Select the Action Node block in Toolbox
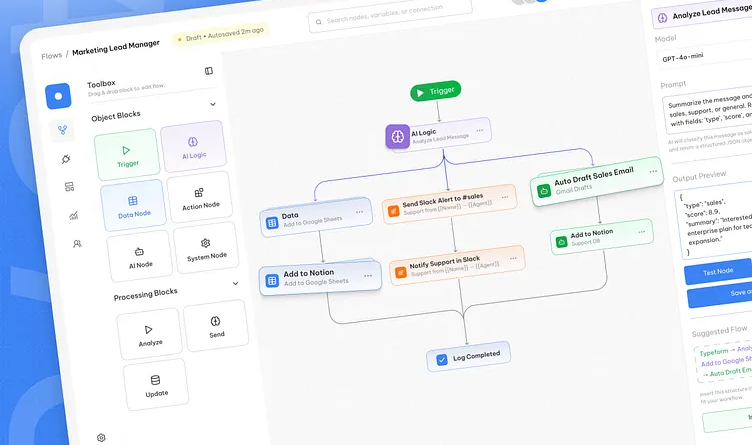This screenshot has height=445, width=752. [x=200, y=197]
